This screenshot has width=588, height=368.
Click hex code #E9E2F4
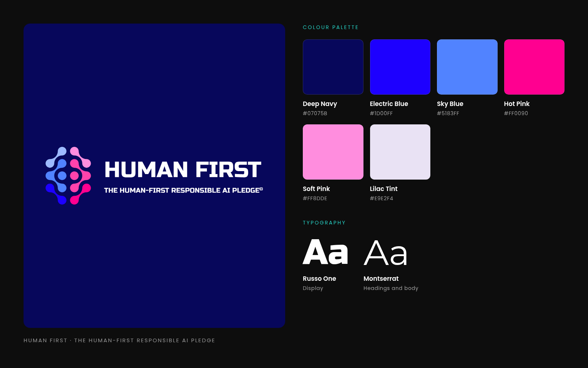pyautogui.click(x=381, y=198)
